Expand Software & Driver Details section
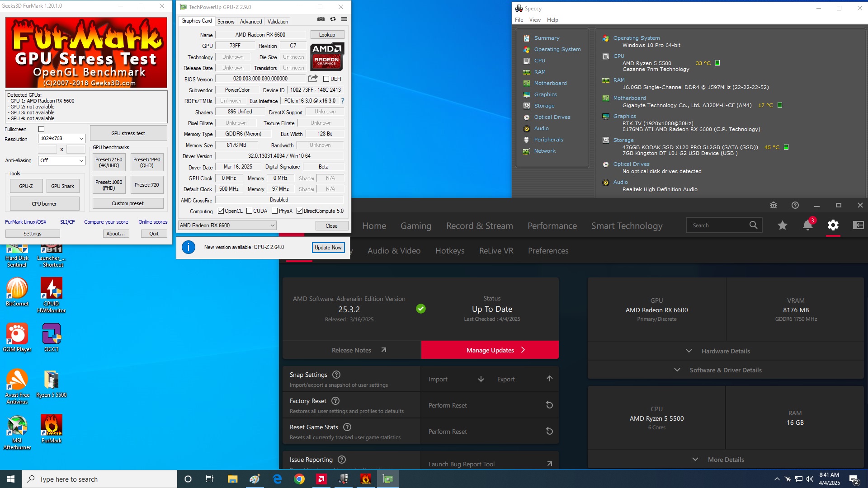This screenshot has width=868, height=488. point(726,370)
